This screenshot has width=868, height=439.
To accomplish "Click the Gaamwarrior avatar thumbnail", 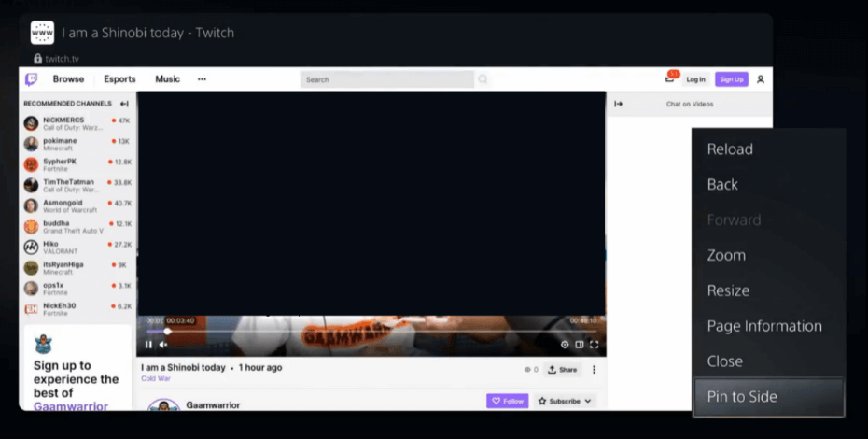I will (x=164, y=404).
